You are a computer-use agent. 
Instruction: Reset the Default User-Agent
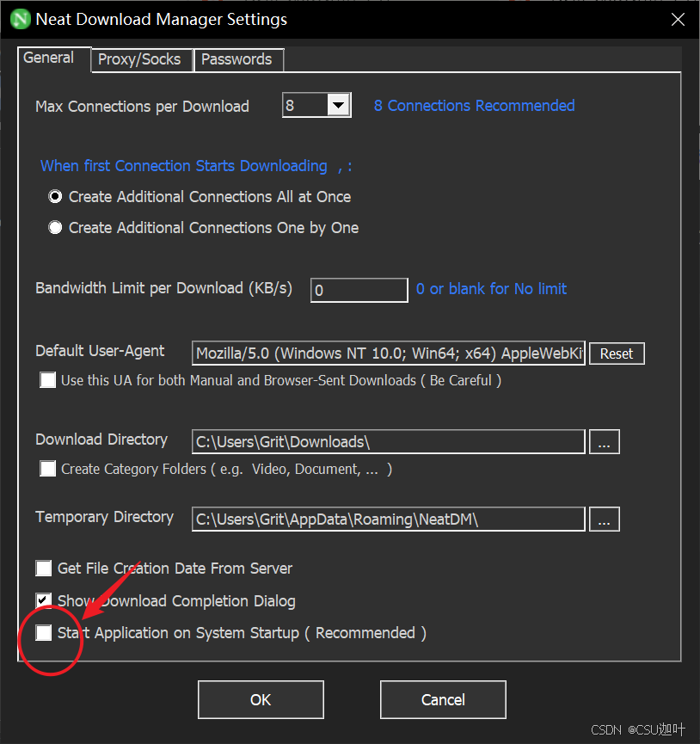pos(617,354)
